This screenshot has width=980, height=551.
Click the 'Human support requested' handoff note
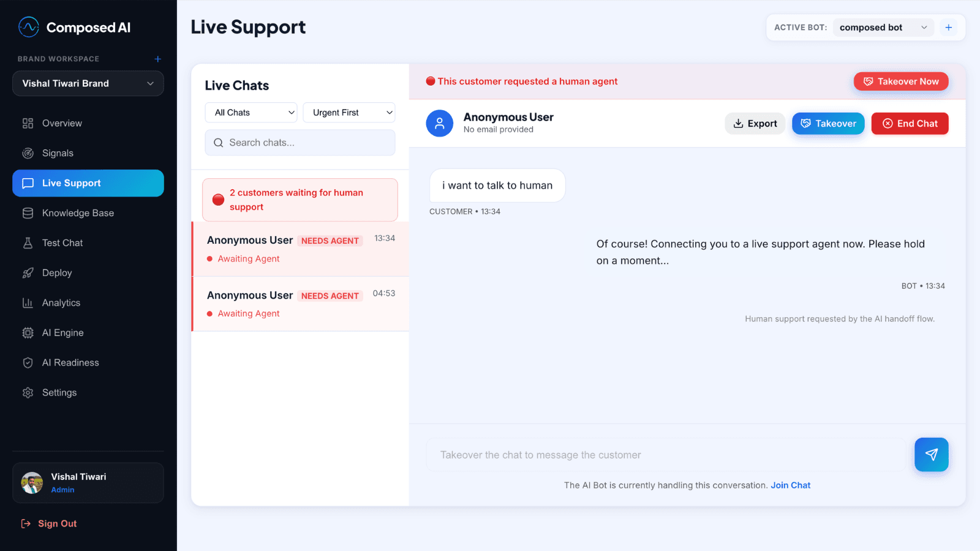840,319
